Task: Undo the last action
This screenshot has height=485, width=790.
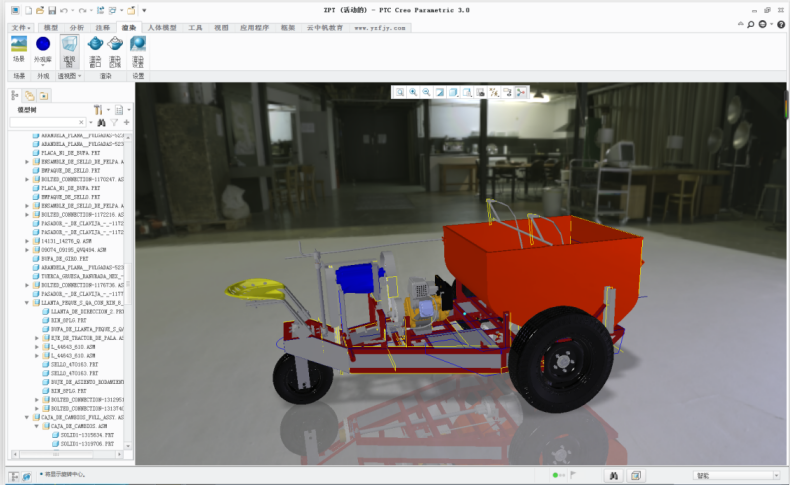Action: [63, 10]
